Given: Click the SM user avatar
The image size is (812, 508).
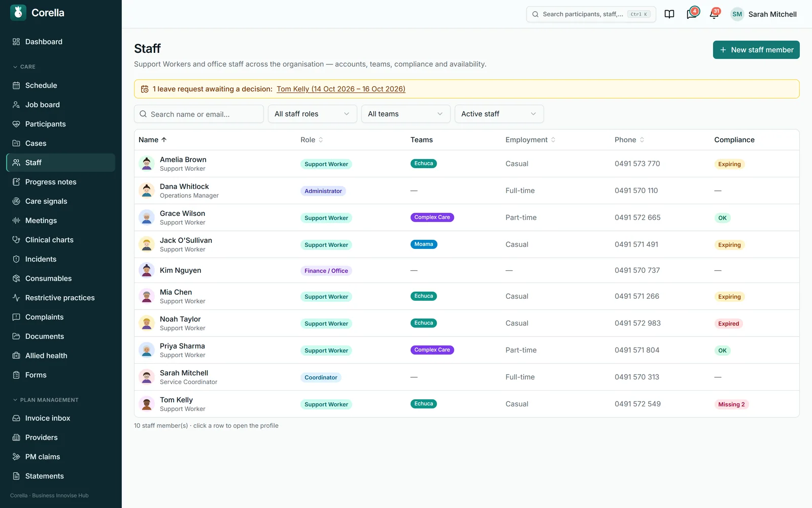Looking at the screenshot, I should tap(737, 14).
